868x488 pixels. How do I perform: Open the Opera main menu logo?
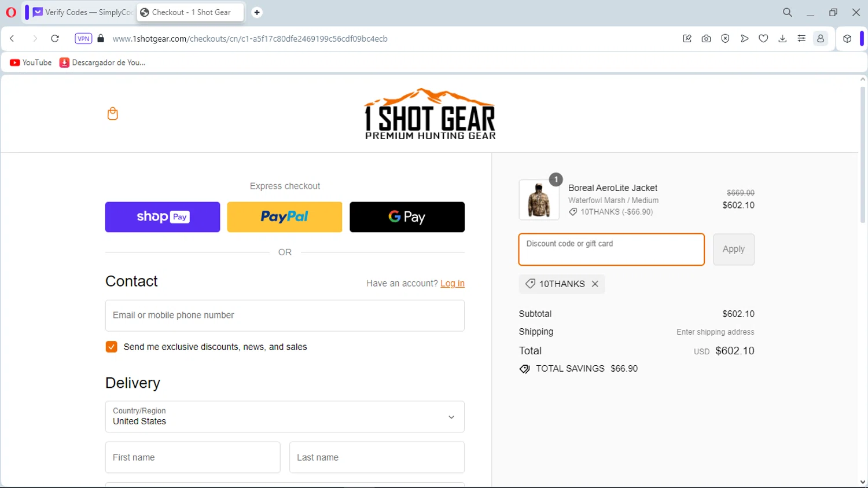[x=11, y=12]
